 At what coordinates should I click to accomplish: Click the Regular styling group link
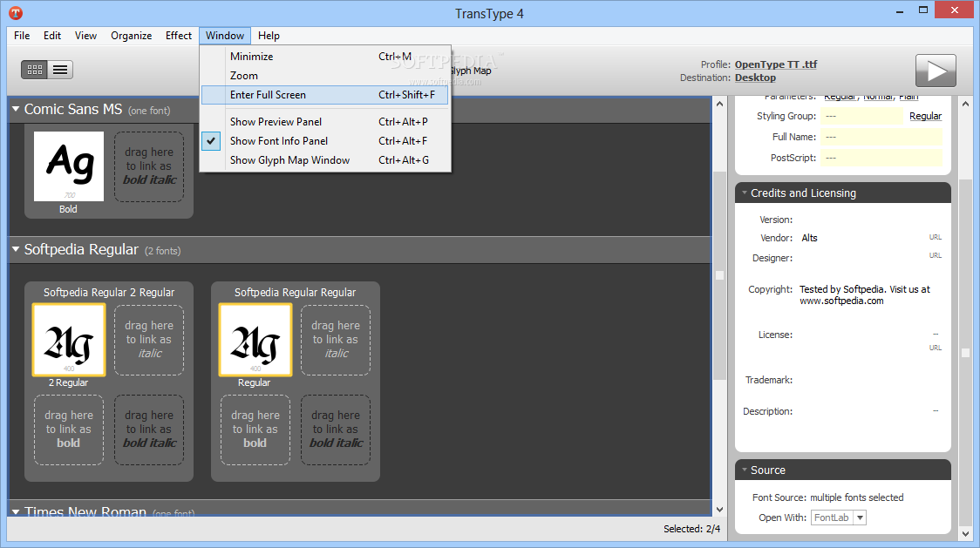925,116
